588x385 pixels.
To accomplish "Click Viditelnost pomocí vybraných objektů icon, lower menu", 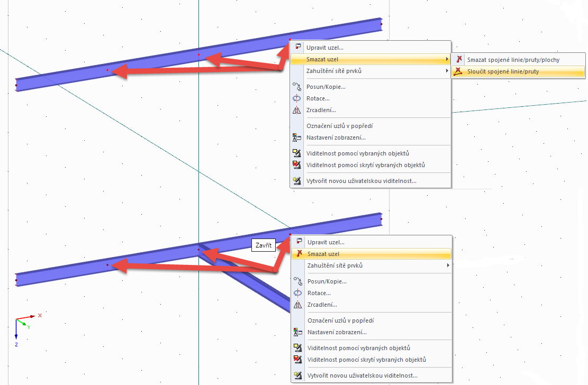I will pyautogui.click(x=298, y=348).
